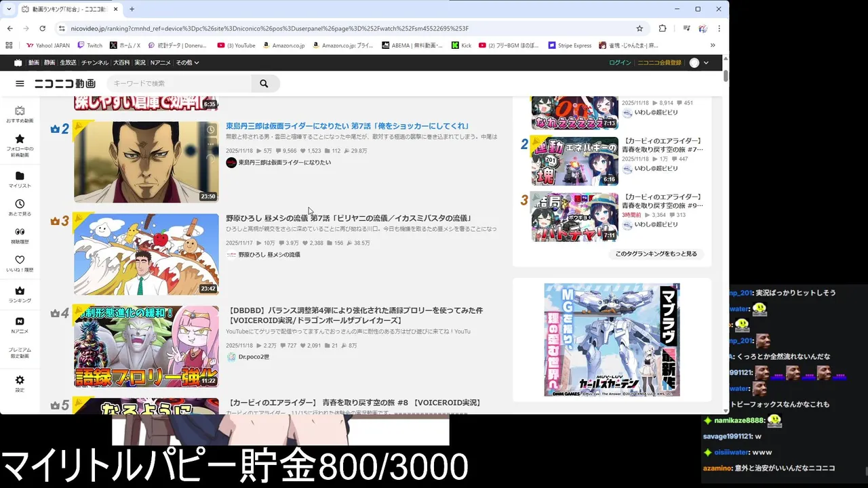Click the マブラヴ ガールズガーデン ad banner
The height and width of the screenshot is (488, 868).
pos(612,340)
